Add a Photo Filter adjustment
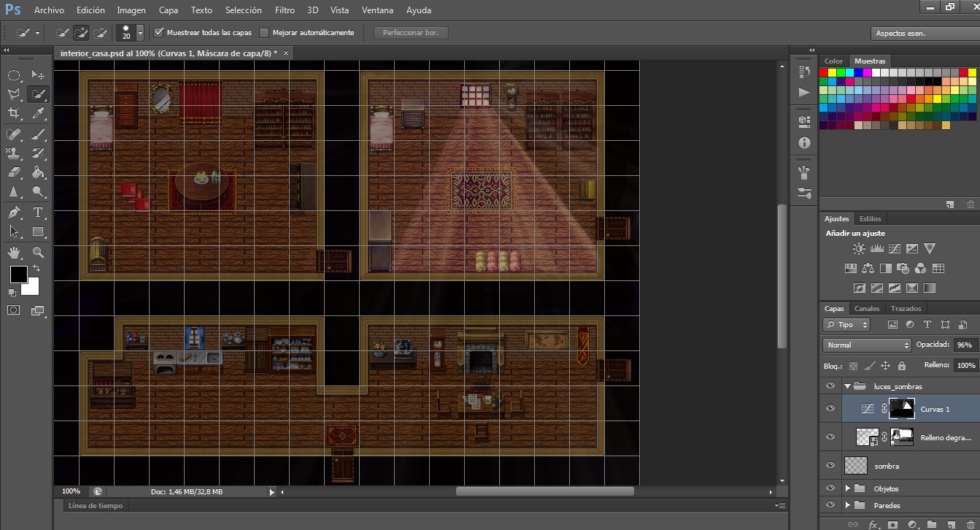The image size is (980, 530). pos(903,268)
